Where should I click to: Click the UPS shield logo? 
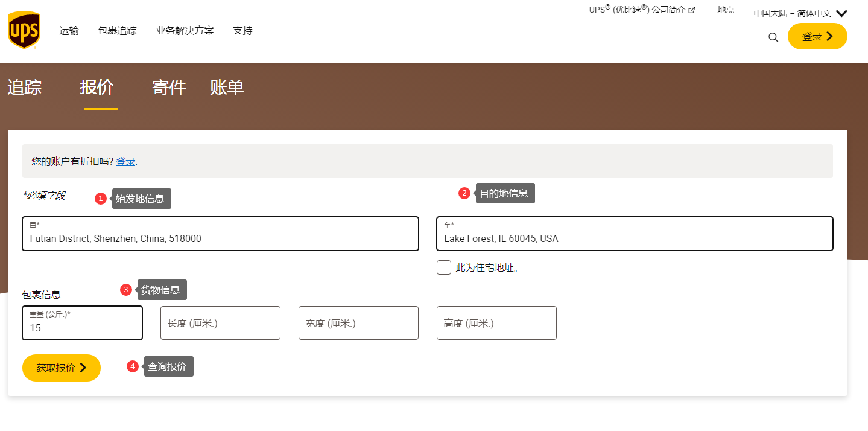point(24,30)
